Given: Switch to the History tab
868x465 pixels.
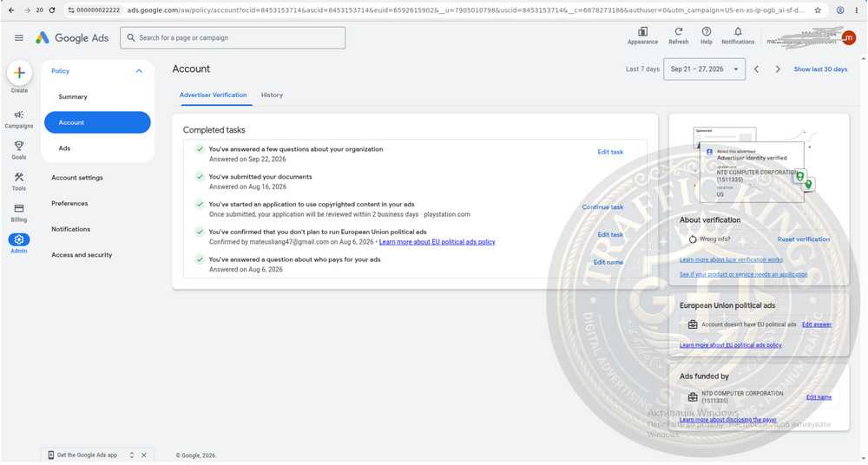Looking at the screenshot, I should pos(272,95).
